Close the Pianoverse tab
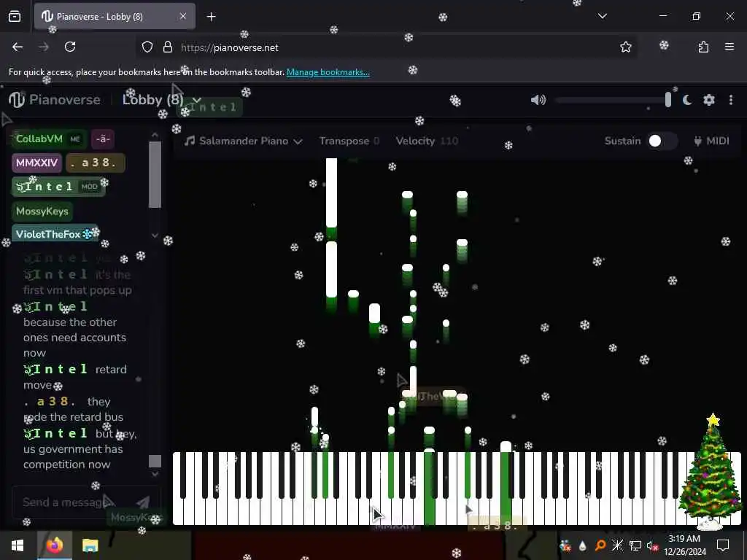The height and width of the screenshot is (560, 747). point(182,16)
